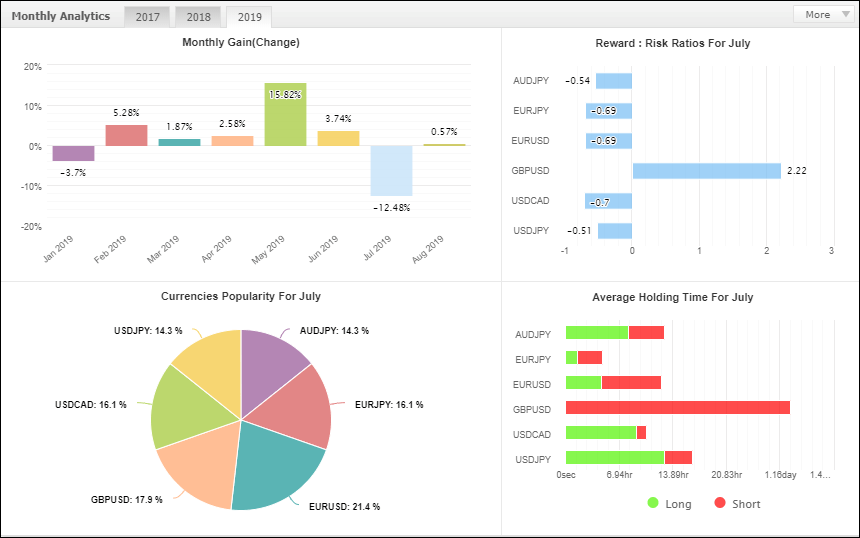Click the 'EURJPY: 16.1 %' pie label
The height and width of the screenshot is (538, 860).
tap(389, 405)
